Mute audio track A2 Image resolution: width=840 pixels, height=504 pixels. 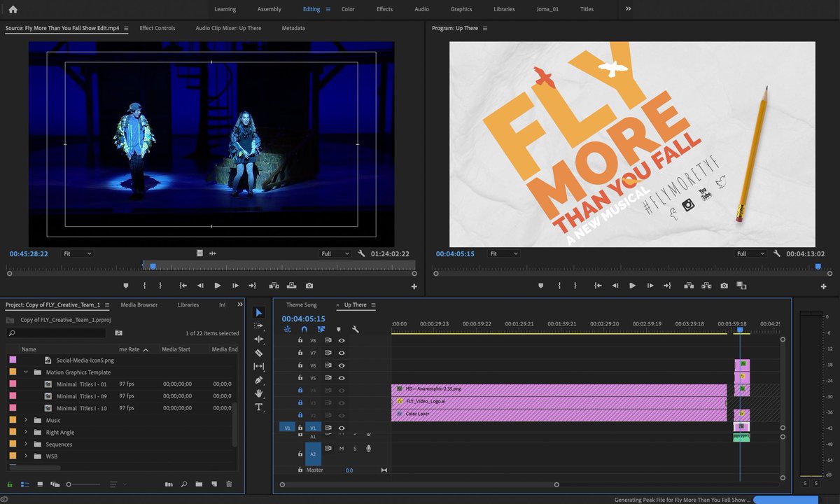click(x=342, y=449)
